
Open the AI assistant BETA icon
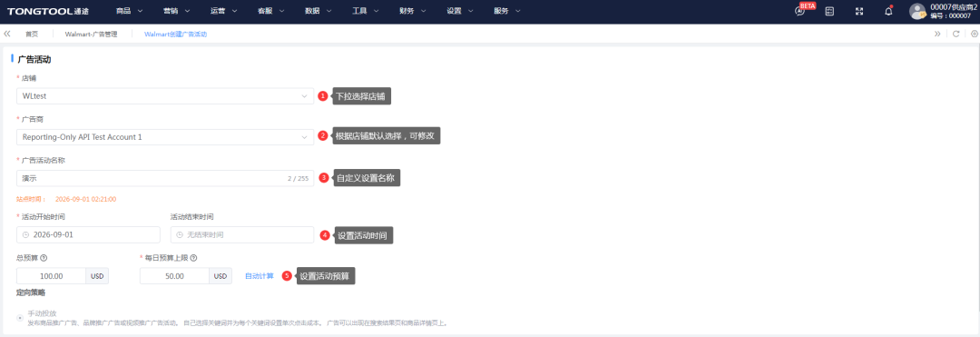[x=800, y=11]
